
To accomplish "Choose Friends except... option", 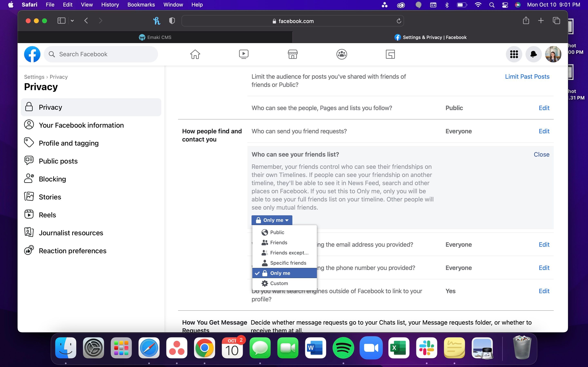I will (x=289, y=253).
